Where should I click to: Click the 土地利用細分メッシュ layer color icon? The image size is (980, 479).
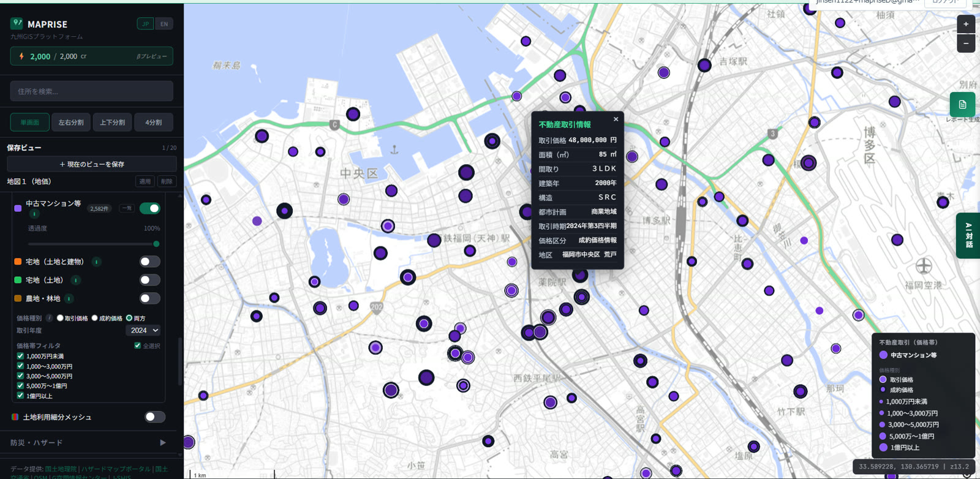(x=15, y=417)
